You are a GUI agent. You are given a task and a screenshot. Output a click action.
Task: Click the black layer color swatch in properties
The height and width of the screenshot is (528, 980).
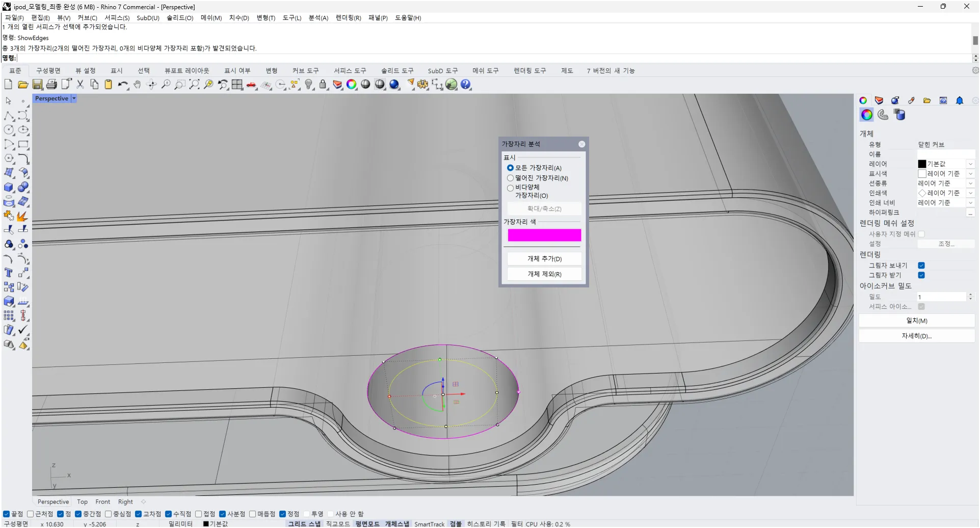922,164
